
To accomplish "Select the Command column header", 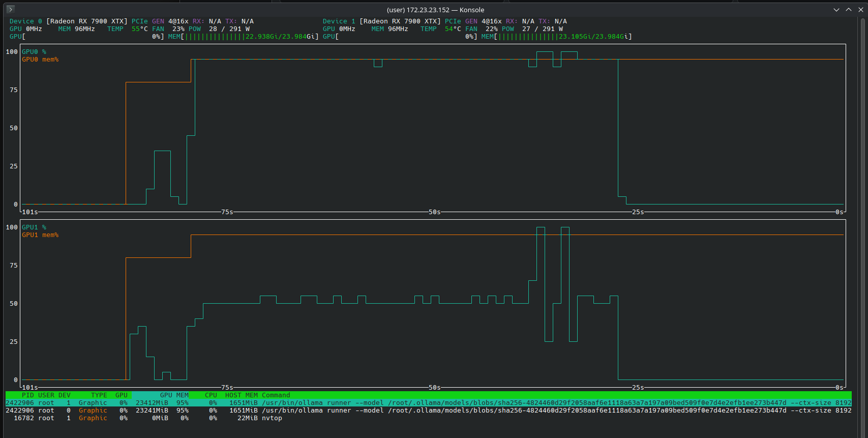I will [276, 395].
